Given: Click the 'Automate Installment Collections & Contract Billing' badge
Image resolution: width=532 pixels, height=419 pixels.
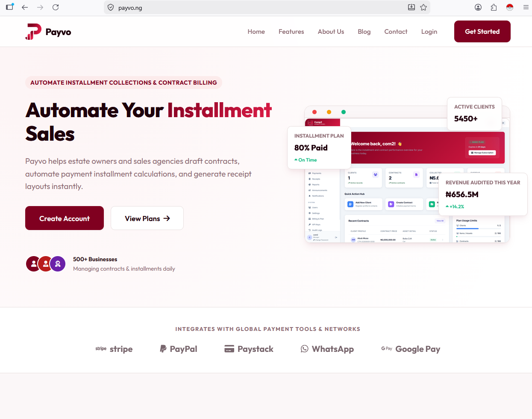Looking at the screenshot, I should click(123, 83).
